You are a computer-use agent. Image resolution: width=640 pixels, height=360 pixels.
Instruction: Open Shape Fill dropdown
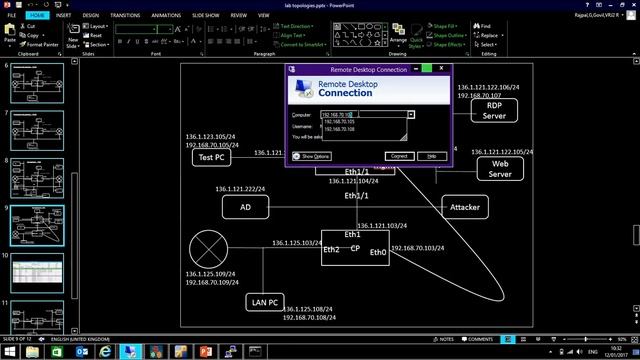coord(442,26)
